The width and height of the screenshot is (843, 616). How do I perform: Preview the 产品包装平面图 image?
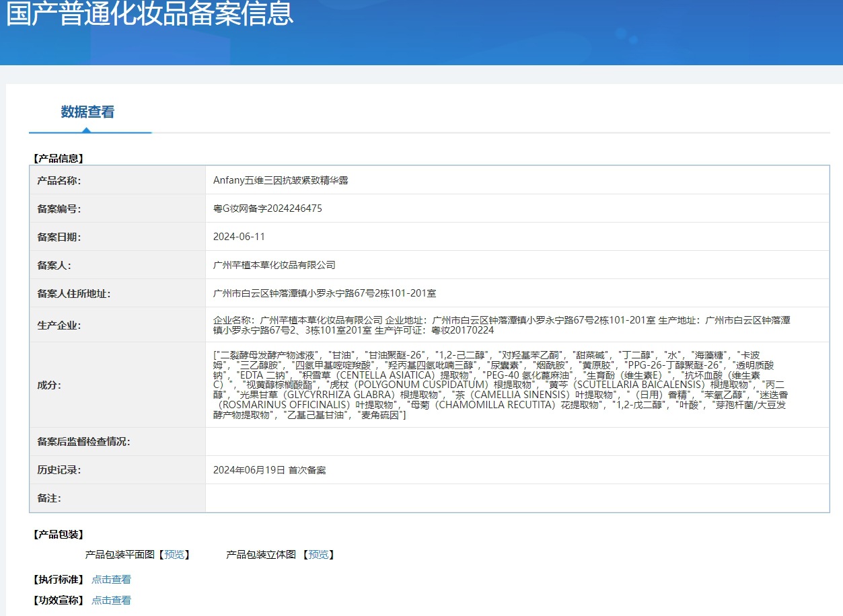[x=174, y=555]
